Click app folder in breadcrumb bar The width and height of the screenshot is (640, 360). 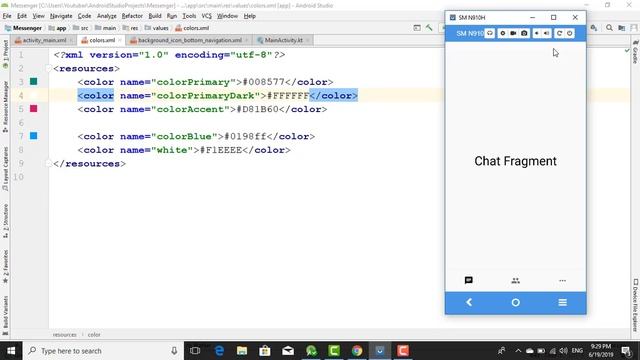tap(57, 28)
